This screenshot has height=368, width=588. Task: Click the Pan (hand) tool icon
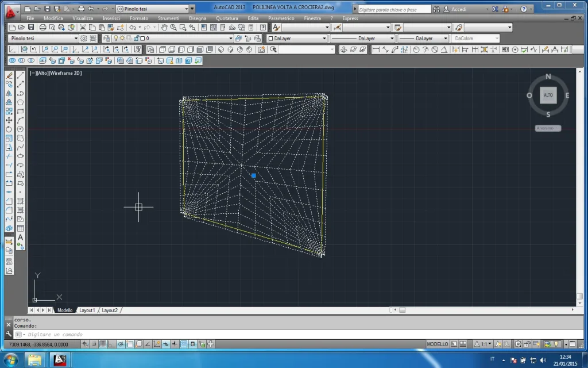click(164, 28)
